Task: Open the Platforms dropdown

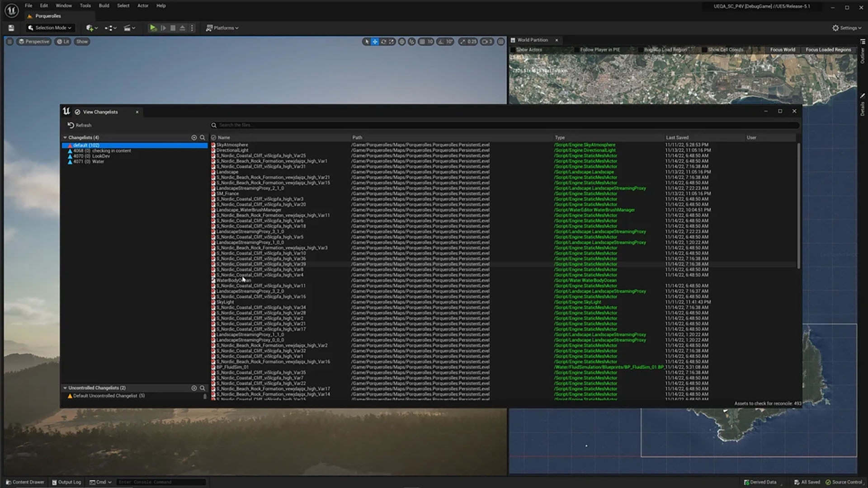Action: 222,28
